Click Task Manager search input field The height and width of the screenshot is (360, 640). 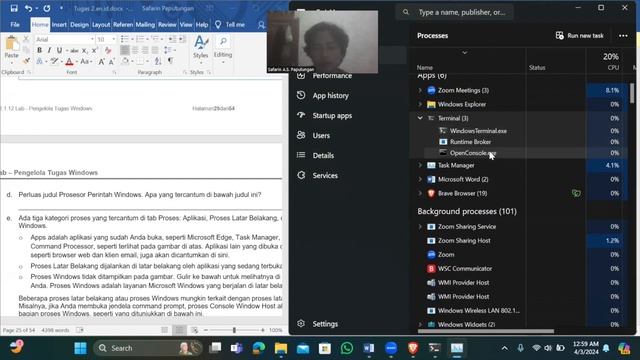(x=455, y=12)
